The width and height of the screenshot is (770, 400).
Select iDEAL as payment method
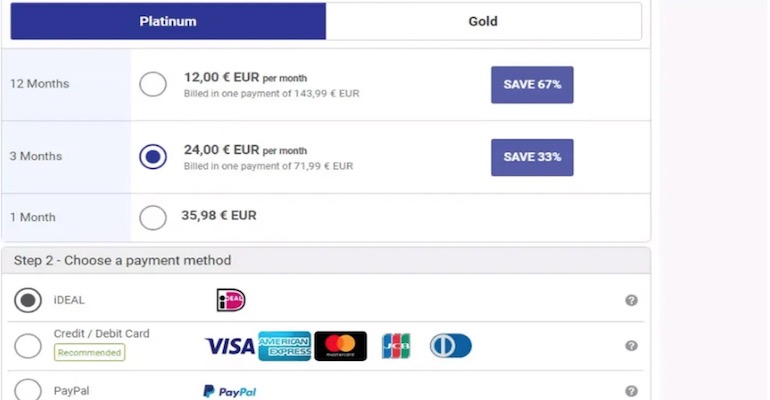[28, 300]
